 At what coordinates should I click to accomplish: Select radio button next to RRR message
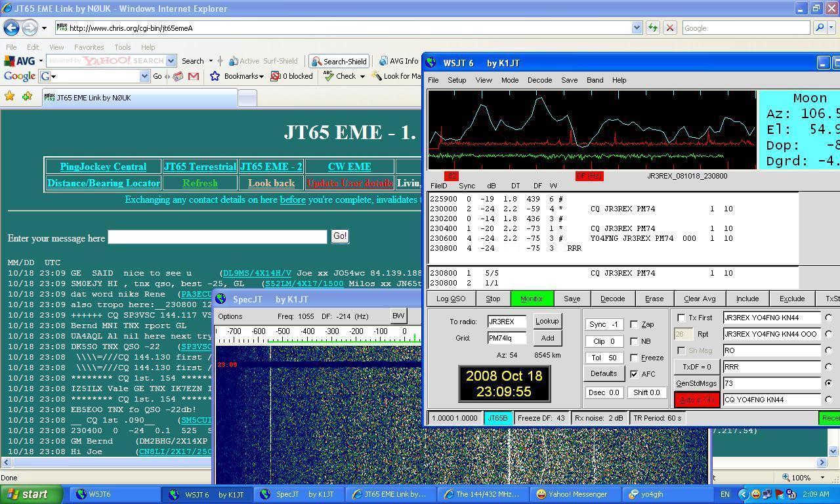(x=828, y=367)
